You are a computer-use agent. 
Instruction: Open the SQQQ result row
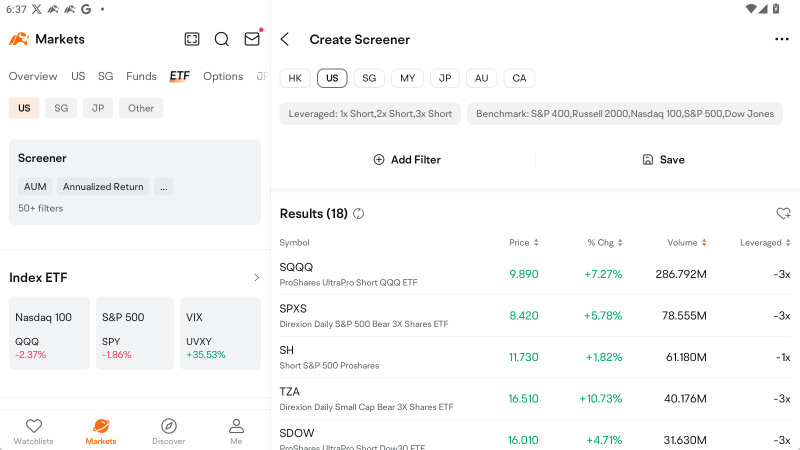[x=535, y=274]
